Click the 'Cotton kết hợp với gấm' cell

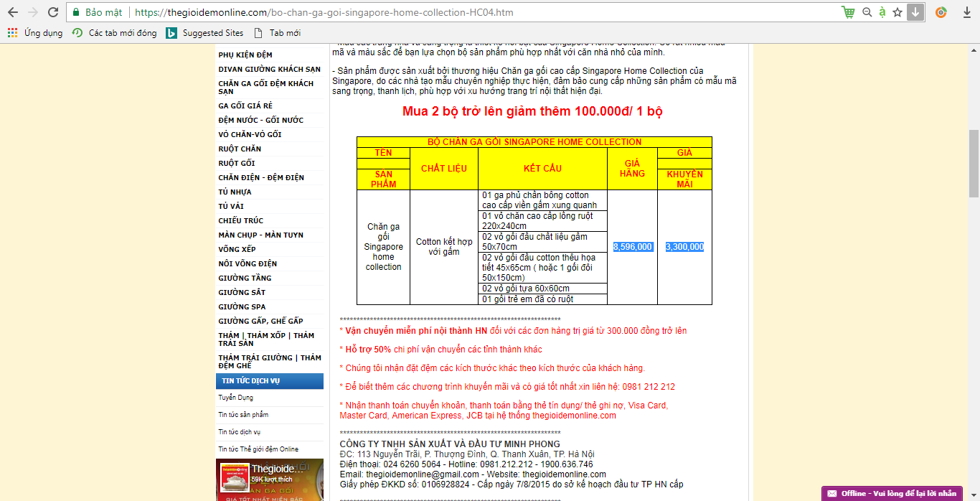[x=444, y=247]
